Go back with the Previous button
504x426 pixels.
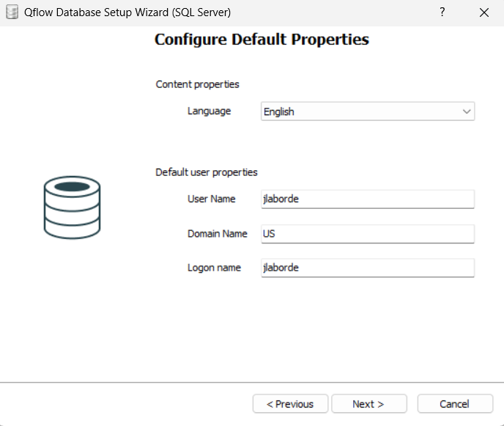pos(290,404)
